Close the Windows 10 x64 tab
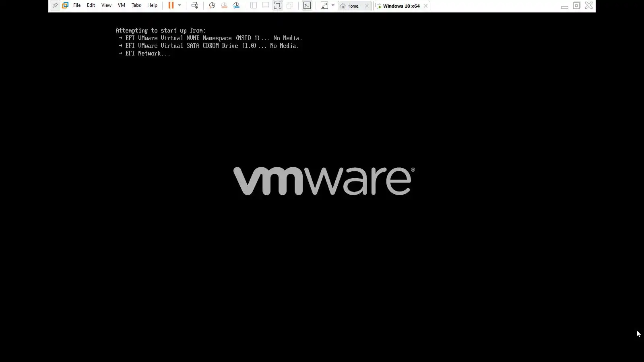The height and width of the screenshot is (362, 644). (x=425, y=6)
